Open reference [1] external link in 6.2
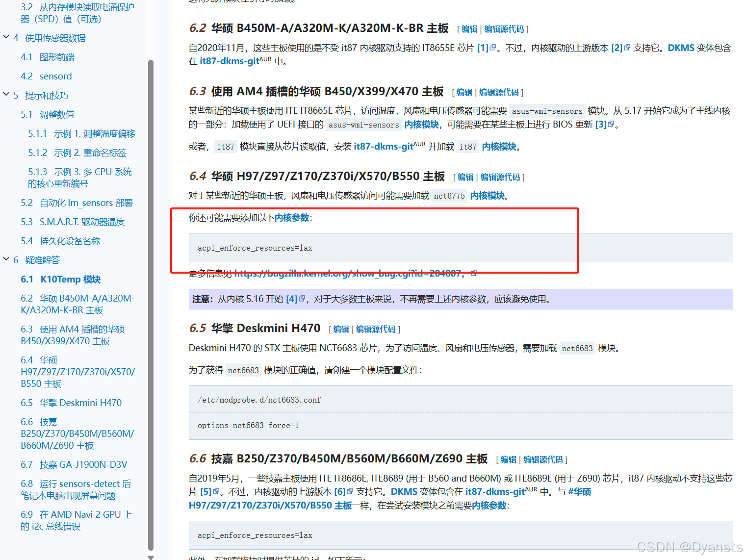Image resolution: width=745 pixels, height=560 pixels. point(486,48)
